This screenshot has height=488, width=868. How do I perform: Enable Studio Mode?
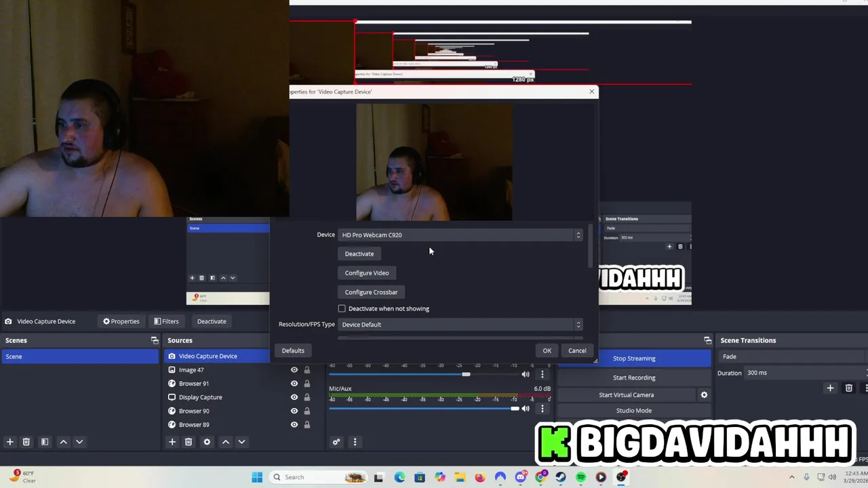point(634,411)
